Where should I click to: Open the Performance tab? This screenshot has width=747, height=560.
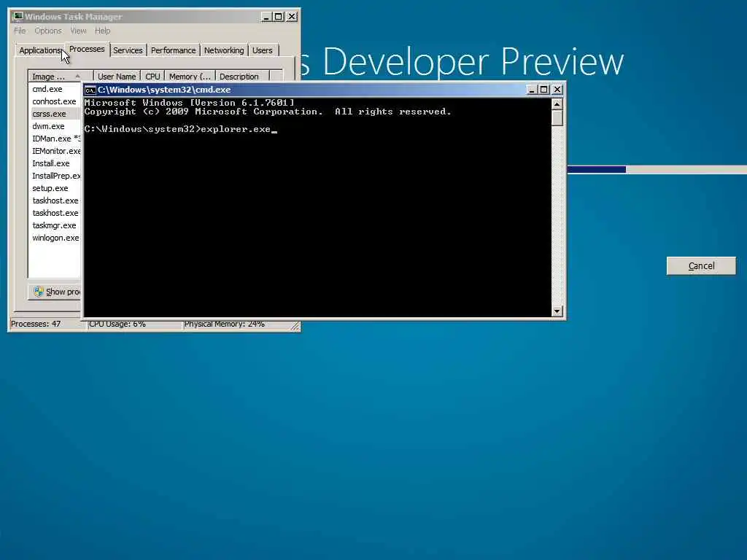[173, 50]
